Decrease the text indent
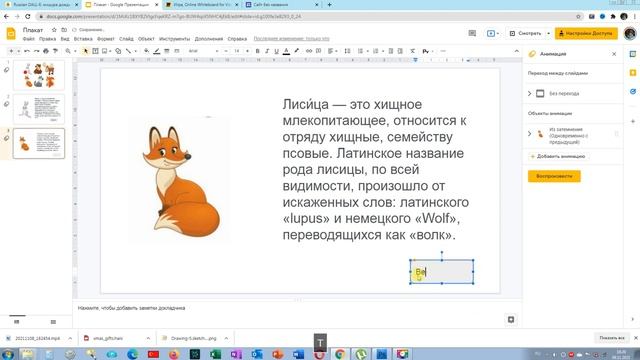Viewport: 640px width, 360px height. coord(391,51)
